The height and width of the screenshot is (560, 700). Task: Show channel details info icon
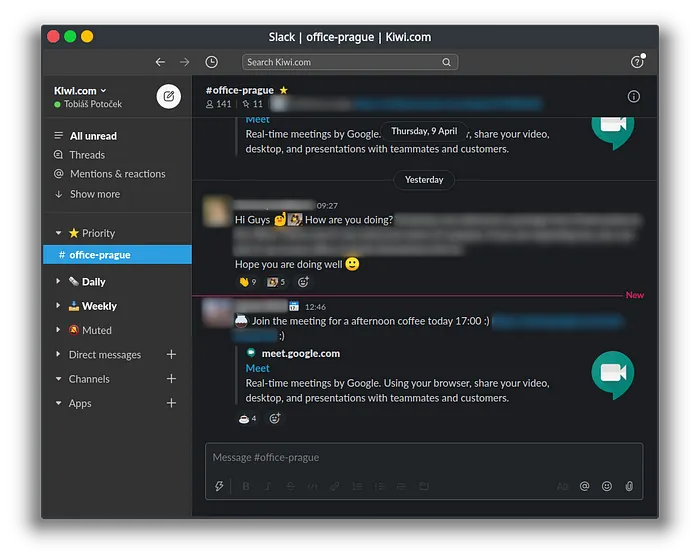coord(633,96)
